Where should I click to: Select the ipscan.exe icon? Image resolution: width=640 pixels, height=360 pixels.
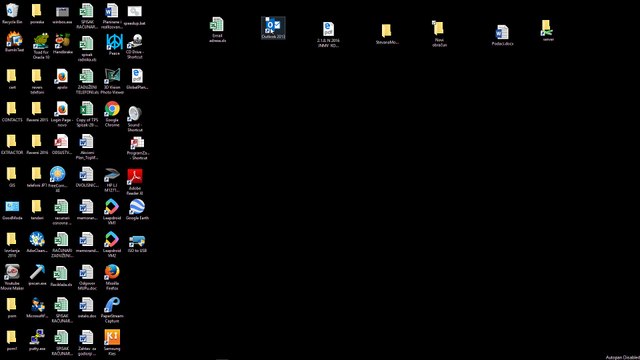[x=37, y=275]
